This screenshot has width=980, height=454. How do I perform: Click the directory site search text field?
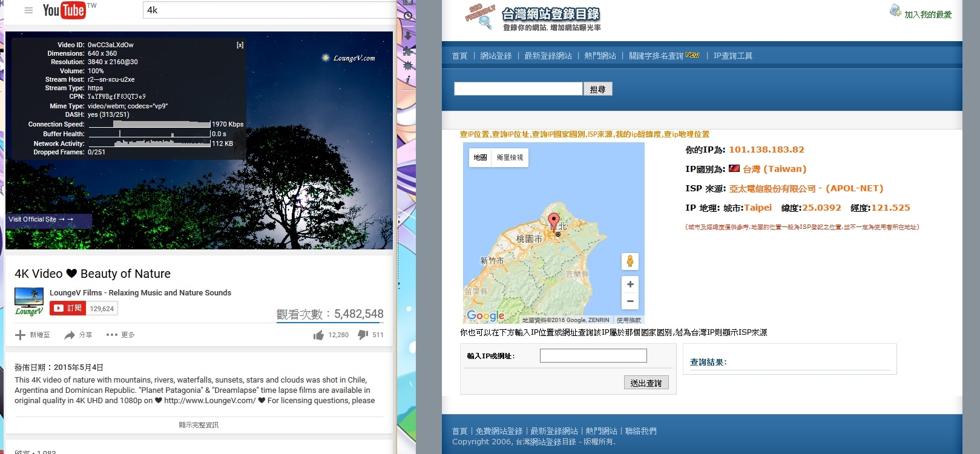(x=518, y=89)
